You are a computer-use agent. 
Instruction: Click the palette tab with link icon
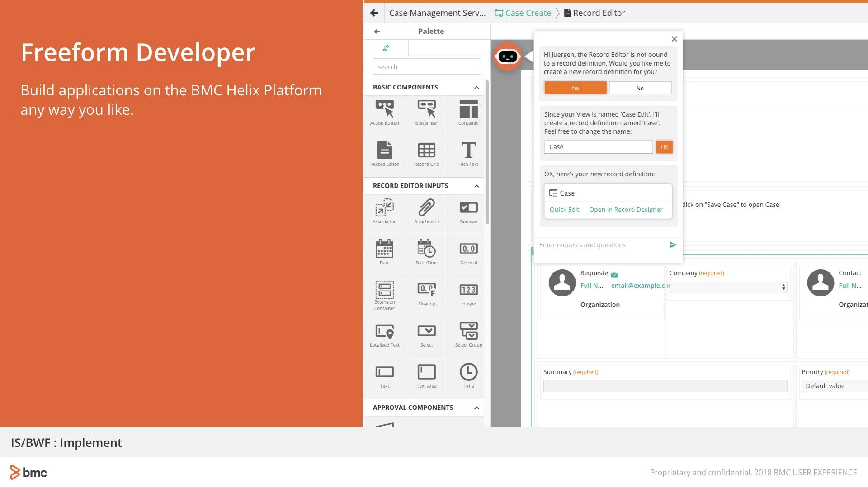point(386,48)
